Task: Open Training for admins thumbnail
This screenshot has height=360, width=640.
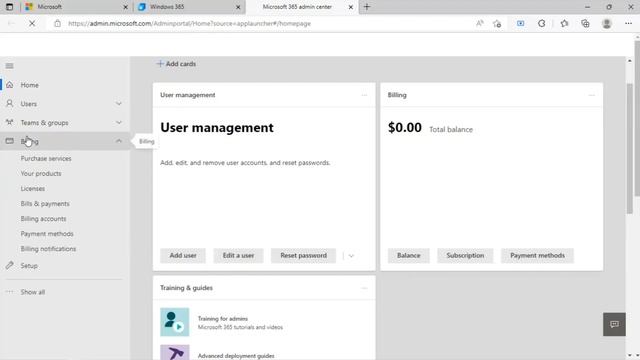Action: click(x=175, y=322)
